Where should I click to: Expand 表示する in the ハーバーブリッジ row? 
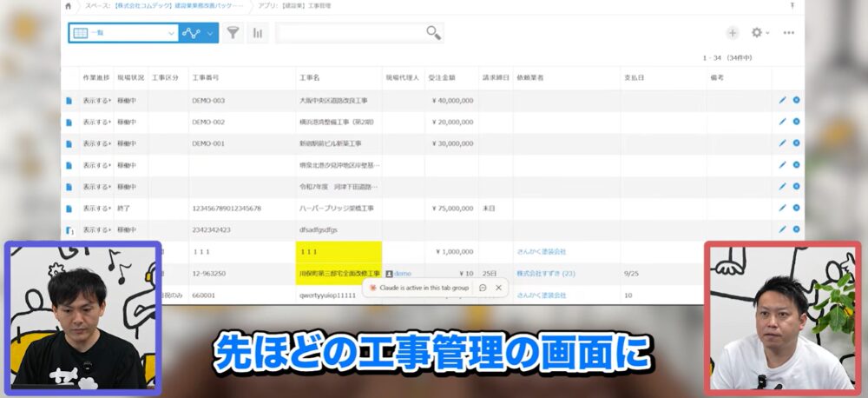(x=96, y=209)
